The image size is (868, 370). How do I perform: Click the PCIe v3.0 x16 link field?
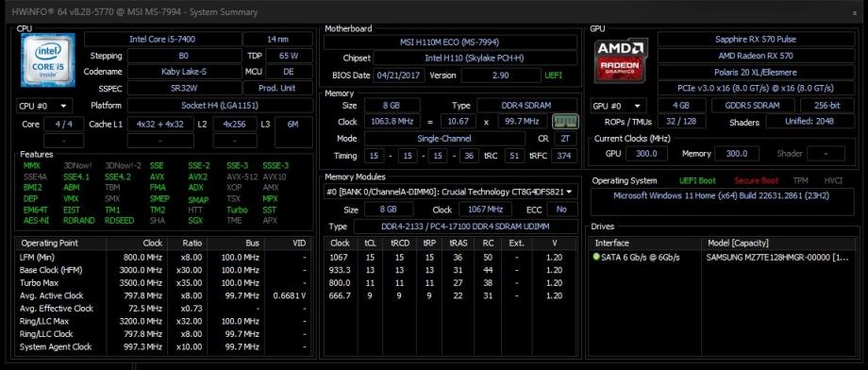[756, 88]
